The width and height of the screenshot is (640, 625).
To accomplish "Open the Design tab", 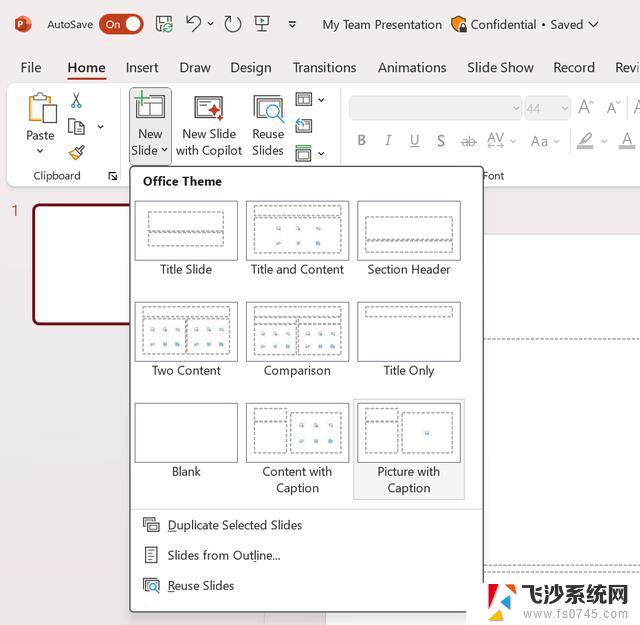I will tap(251, 67).
